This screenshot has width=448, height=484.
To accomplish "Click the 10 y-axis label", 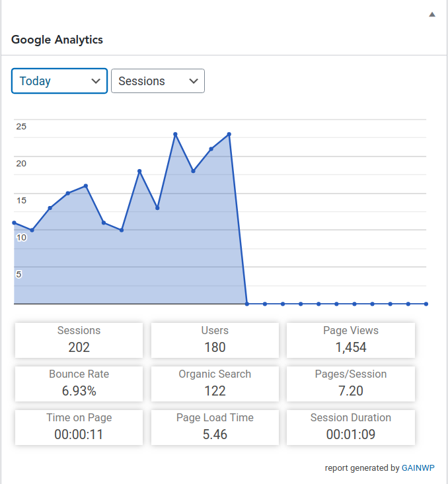I will tap(21, 238).
